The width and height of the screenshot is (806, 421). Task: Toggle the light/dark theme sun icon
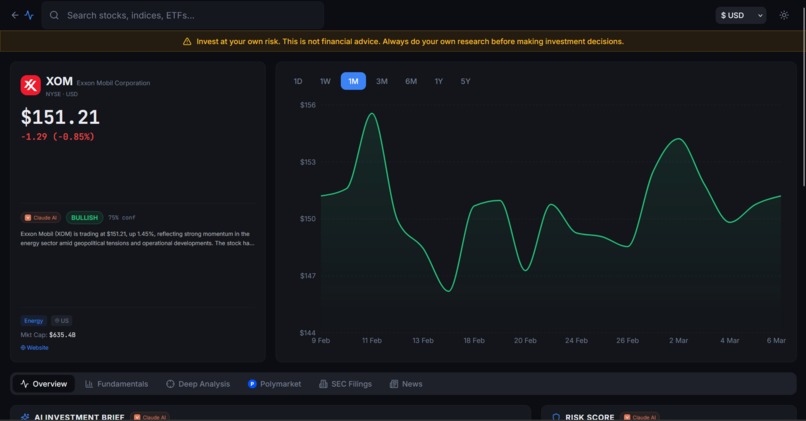pos(784,15)
